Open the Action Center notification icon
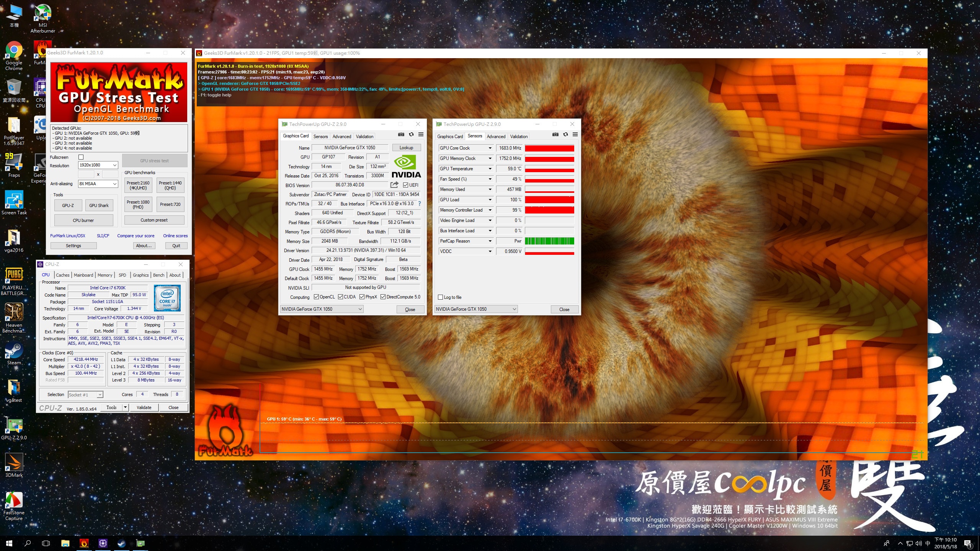Viewport: 980px width, 551px height. pyautogui.click(x=968, y=543)
